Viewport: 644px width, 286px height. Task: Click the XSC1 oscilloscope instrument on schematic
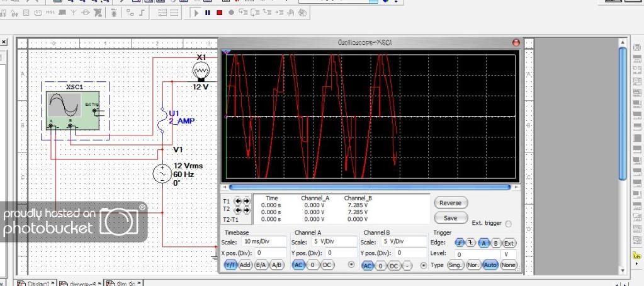click(73, 111)
